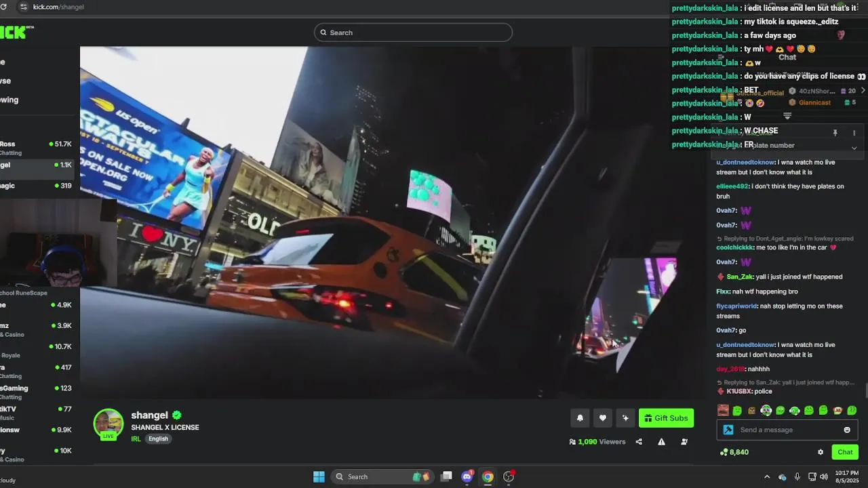The width and height of the screenshot is (868, 488).
Task: Click coolchickkk username in chat
Action: tap(735, 247)
